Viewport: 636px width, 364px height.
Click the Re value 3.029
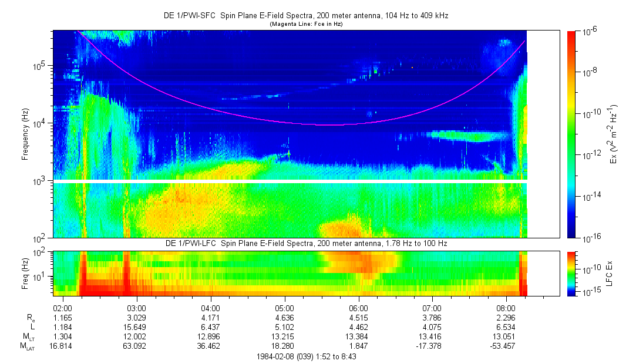(137, 318)
